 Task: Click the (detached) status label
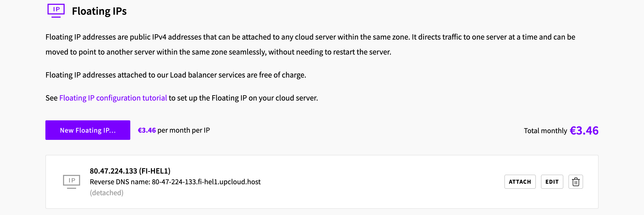coord(107,193)
